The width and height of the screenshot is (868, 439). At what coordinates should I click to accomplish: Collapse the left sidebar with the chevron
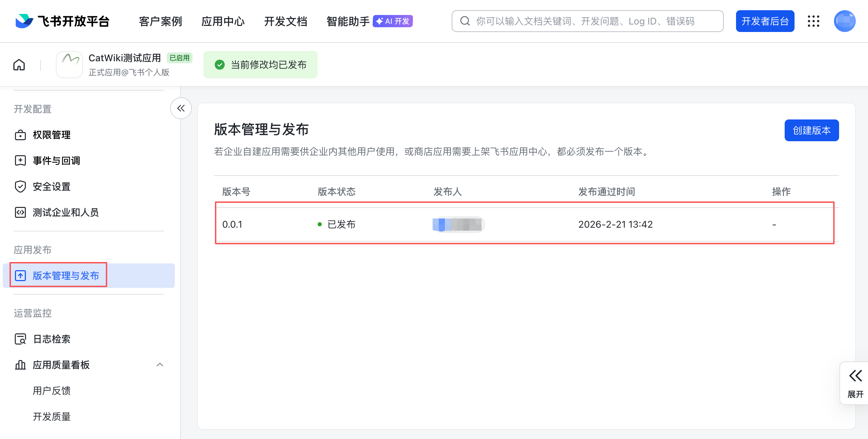coord(181,108)
